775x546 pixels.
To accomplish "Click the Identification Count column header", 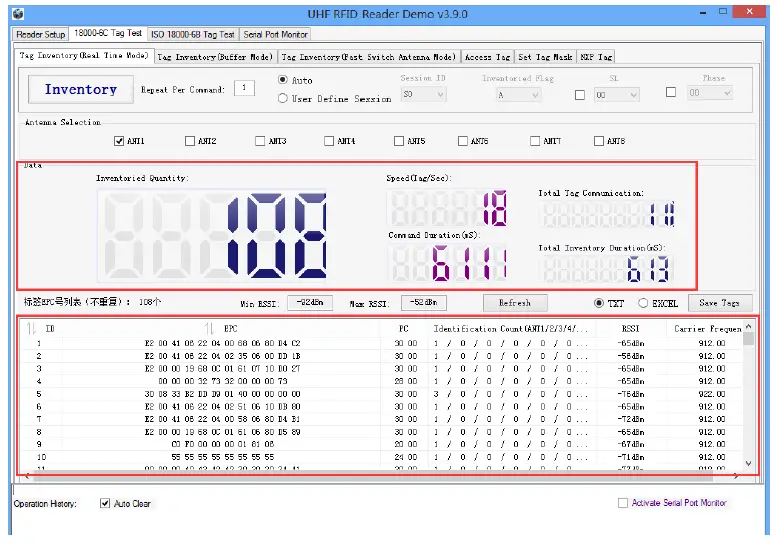I will (x=512, y=329).
